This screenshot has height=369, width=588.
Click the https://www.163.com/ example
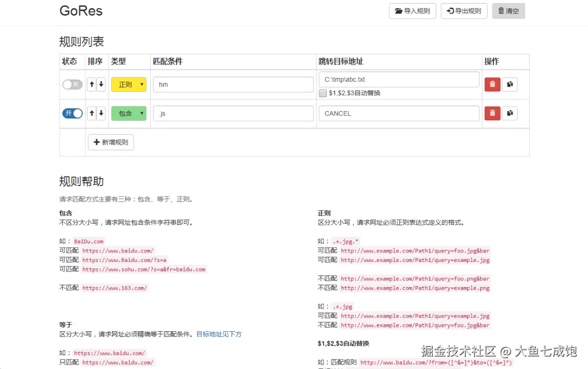coord(115,288)
